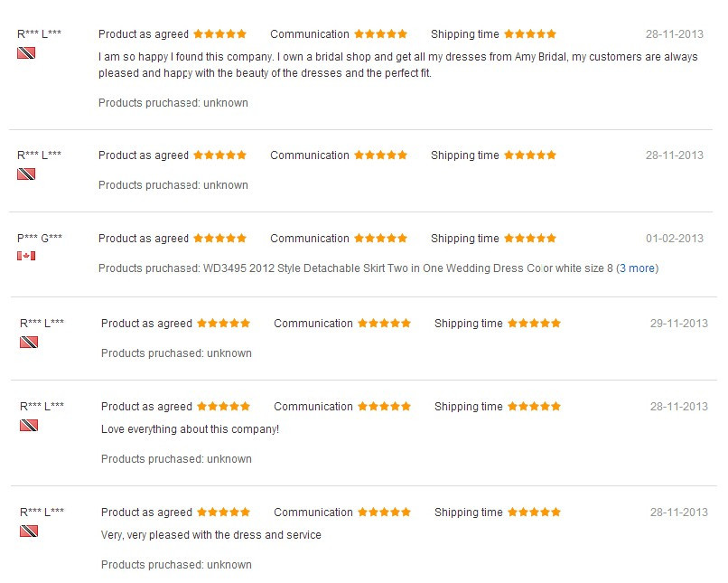This screenshot has height=583, width=728.
Task: Click the Canada flag icon under P*** G***
Action: click(x=26, y=256)
